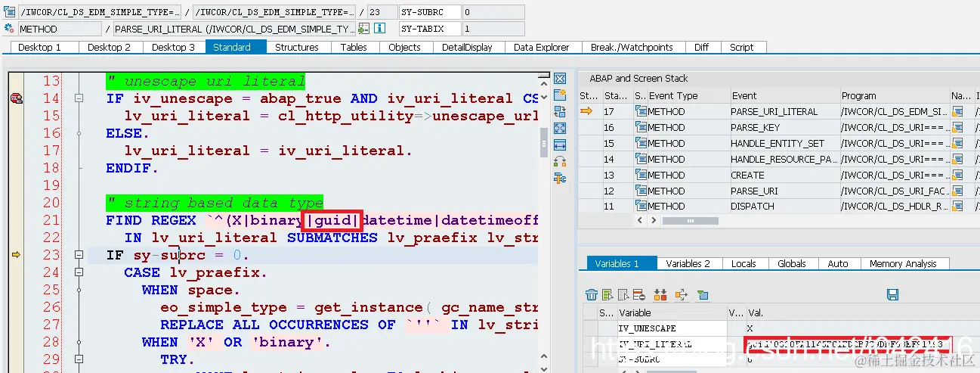This screenshot has height=373, width=980.
Task: Click the Event Type column header
Action: click(687, 95)
